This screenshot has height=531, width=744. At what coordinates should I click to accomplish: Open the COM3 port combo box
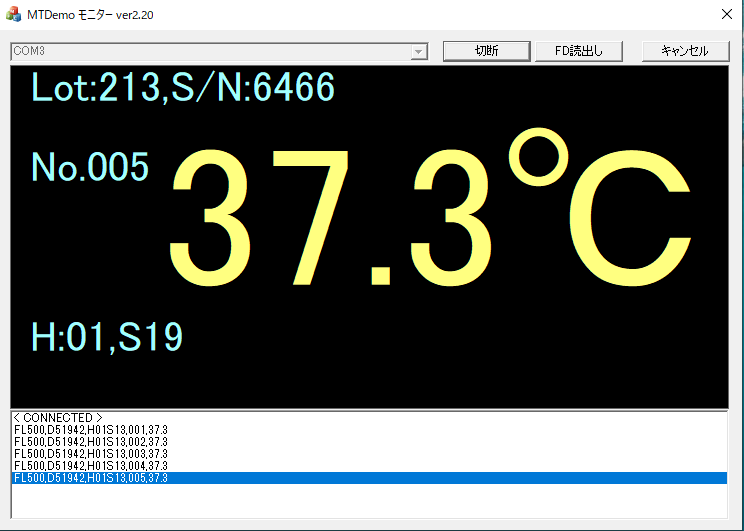pyautogui.click(x=210, y=51)
